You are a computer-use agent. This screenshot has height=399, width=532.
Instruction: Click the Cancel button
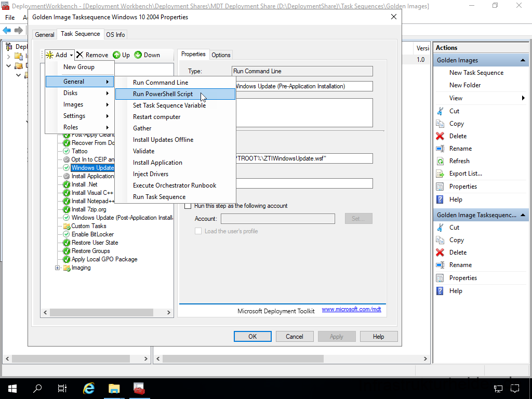click(294, 337)
